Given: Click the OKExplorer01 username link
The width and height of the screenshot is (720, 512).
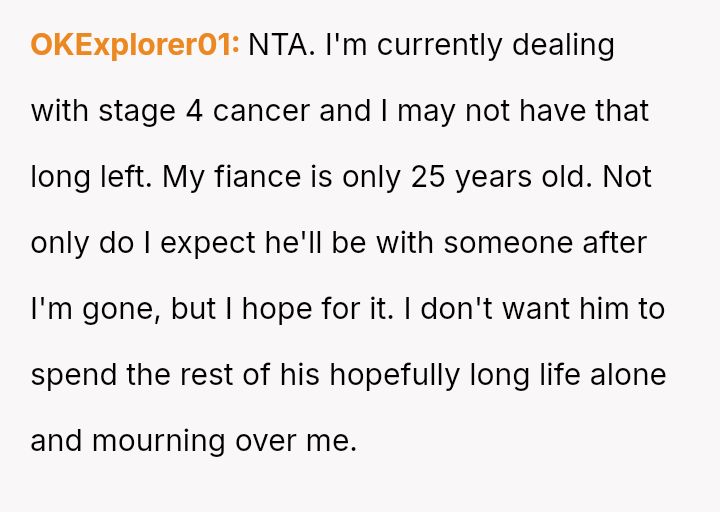Looking at the screenshot, I should pyautogui.click(x=134, y=45).
